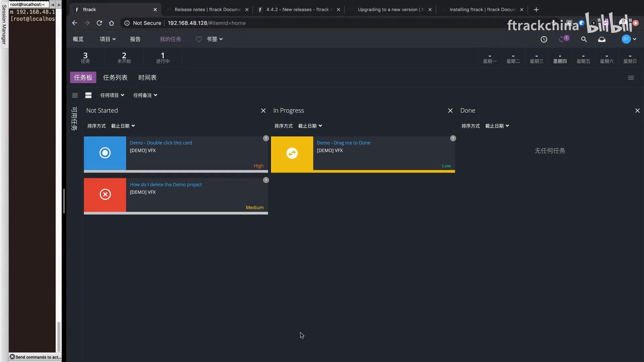Viewport: 644px width, 362px height.
Task: Click the Low priority label
Action: (446, 166)
